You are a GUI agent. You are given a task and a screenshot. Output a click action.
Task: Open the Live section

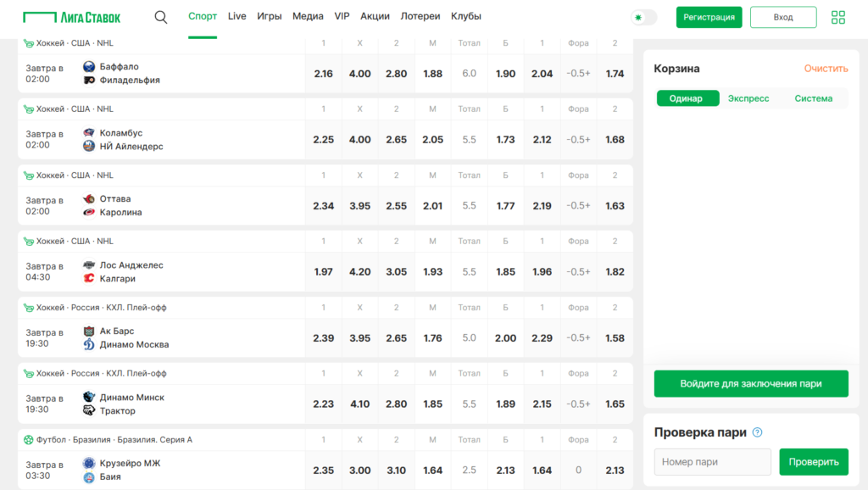tap(237, 17)
